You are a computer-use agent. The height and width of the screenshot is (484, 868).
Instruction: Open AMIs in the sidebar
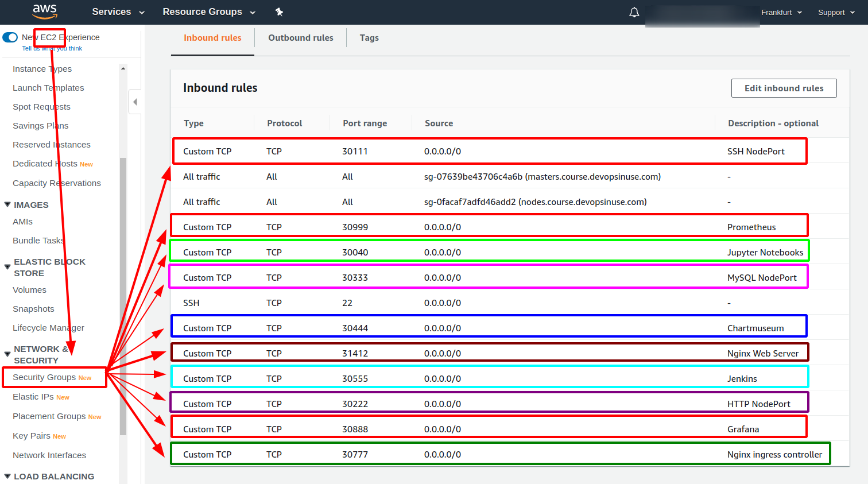[22, 222]
